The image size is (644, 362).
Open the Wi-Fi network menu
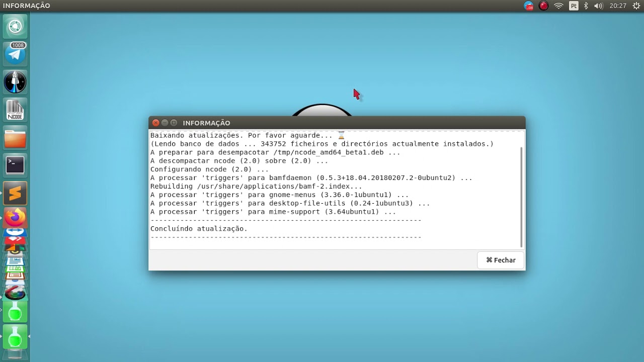(558, 6)
